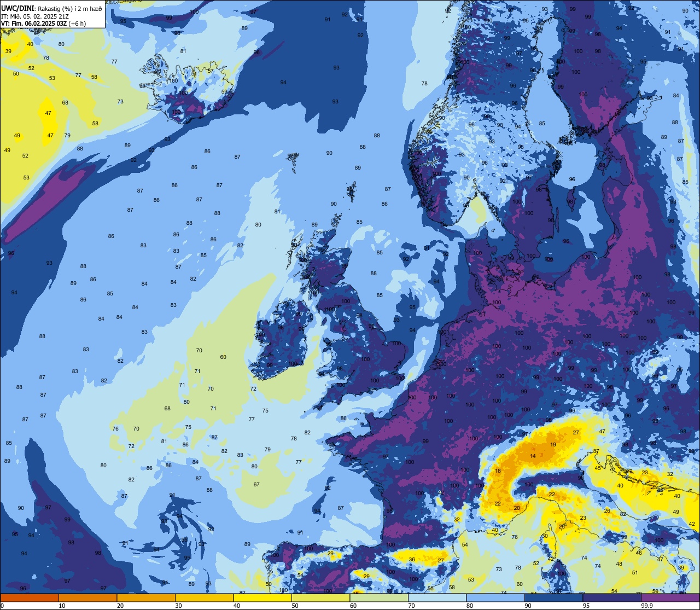The image size is (700, 610).
Task: Select the 80–90% blue legend segment
Action: [x=495, y=597]
